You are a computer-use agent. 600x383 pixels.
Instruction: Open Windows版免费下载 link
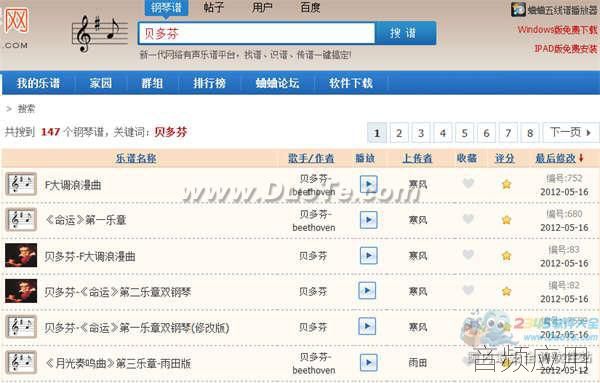(557, 30)
